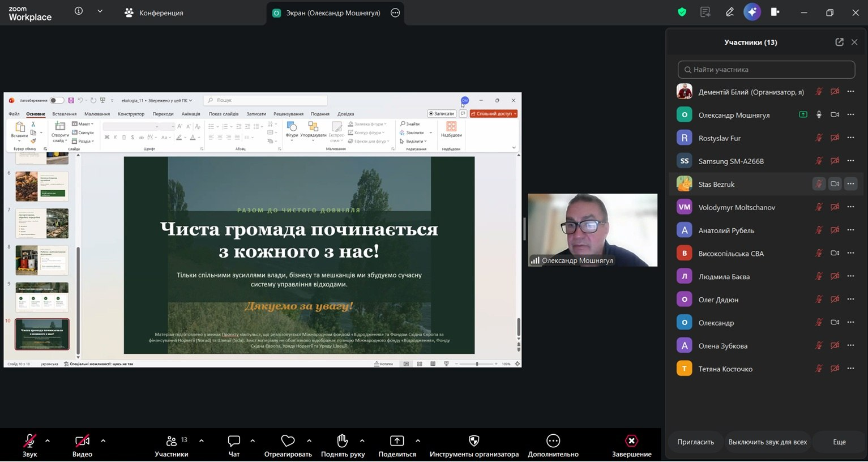
Task: Click PowerPoint Записати button
Action: point(441,113)
